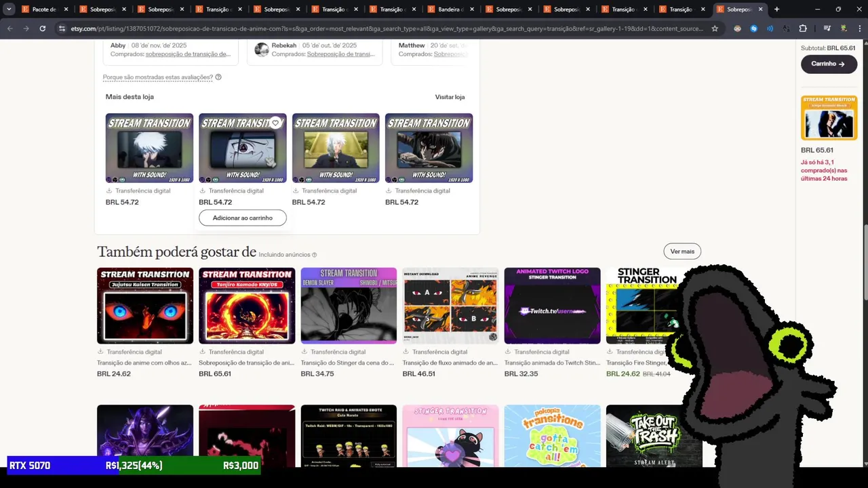Open 'Transição animada do Twitch Stin...' title
The image size is (868, 488).
click(552, 363)
